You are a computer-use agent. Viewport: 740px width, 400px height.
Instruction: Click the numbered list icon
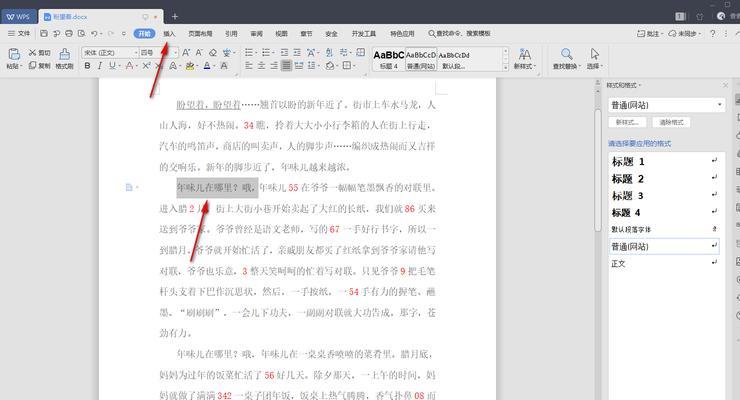pos(266,52)
